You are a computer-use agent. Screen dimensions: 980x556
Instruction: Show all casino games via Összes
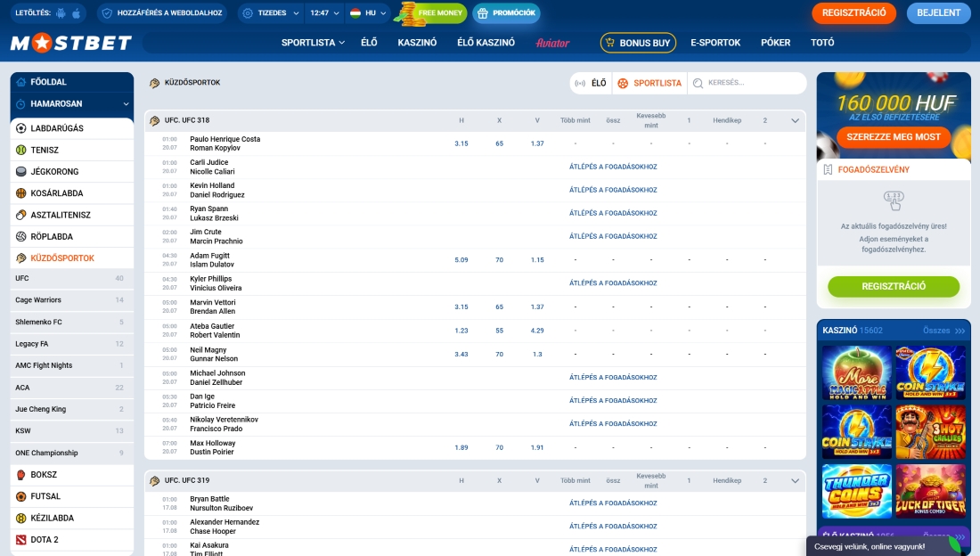click(x=943, y=331)
